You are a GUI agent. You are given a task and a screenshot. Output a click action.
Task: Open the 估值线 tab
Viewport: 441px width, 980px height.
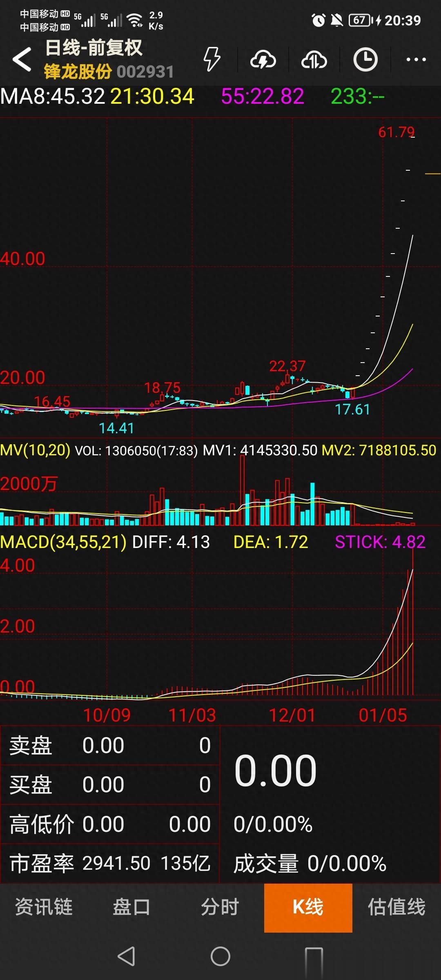(396, 907)
